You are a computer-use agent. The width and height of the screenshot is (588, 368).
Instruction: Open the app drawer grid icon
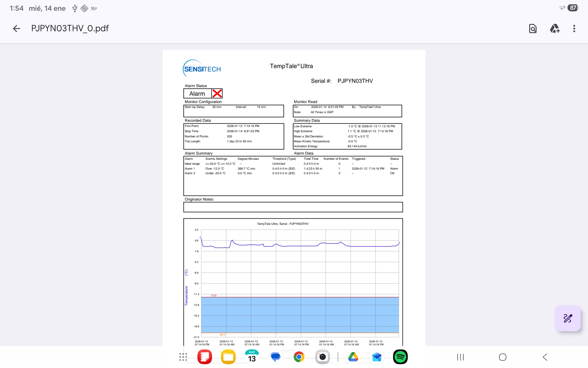pyautogui.click(x=183, y=357)
